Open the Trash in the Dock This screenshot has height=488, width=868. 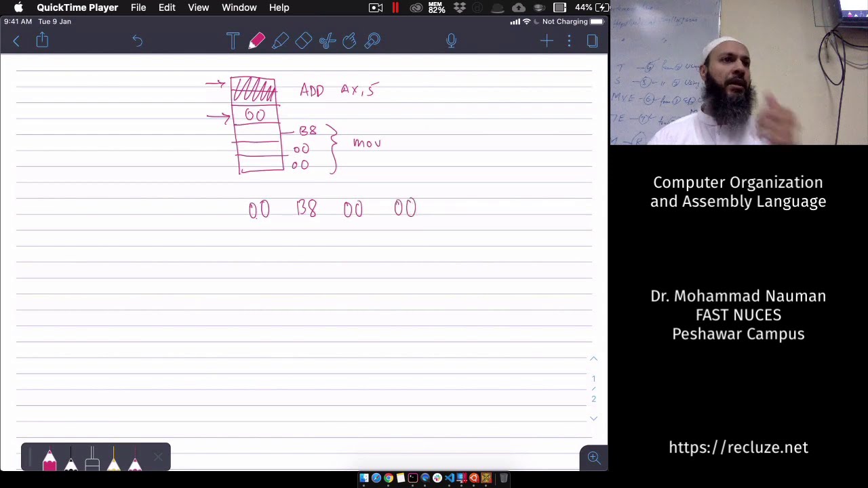click(504, 478)
